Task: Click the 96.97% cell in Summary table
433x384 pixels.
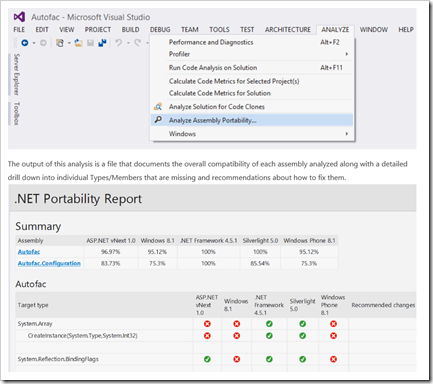Action: pyautogui.click(x=111, y=252)
